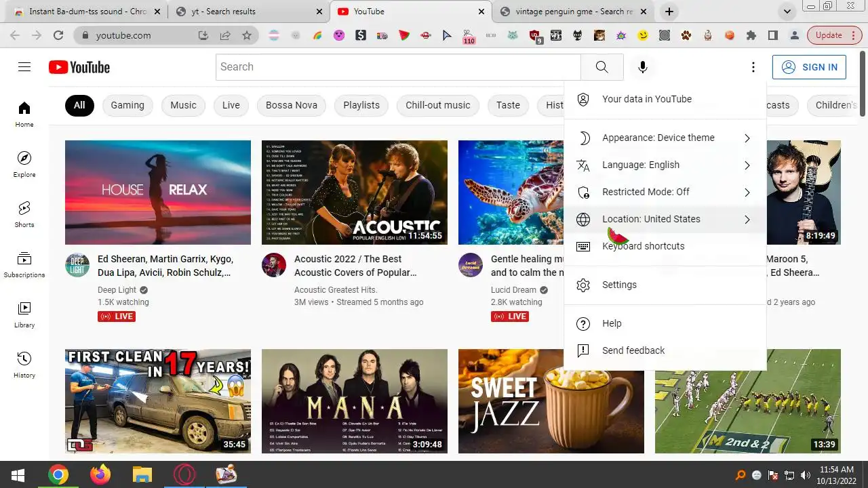Image resolution: width=868 pixels, height=488 pixels.
Task: Expand Language: English submenu
Action: coord(665,165)
